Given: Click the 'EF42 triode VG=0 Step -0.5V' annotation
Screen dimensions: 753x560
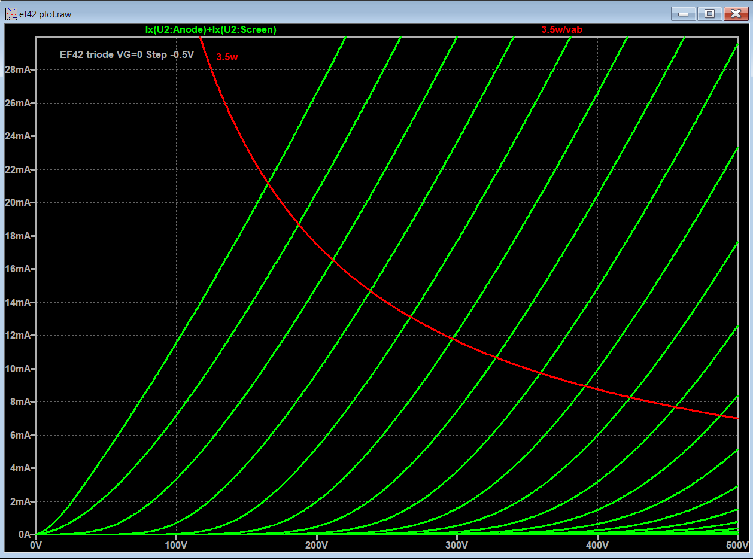Looking at the screenshot, I should [x=127, y=54].
